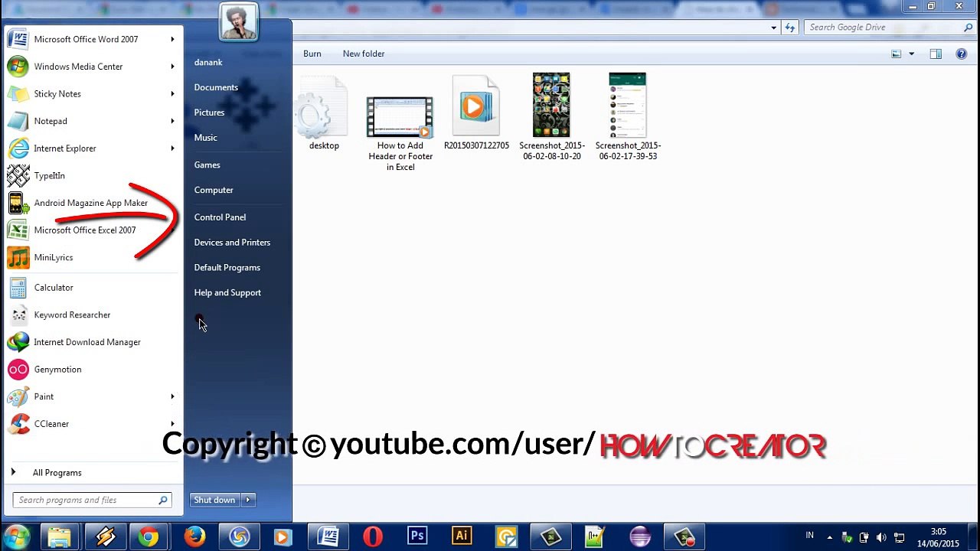
Task: Toggle the Explorer preview pane button
Action: 936,54
